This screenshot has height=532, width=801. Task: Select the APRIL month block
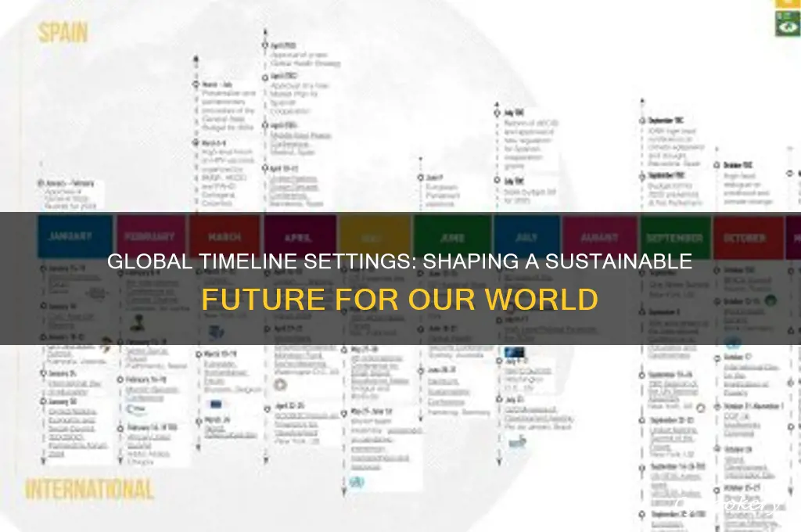pyautogui.click(x=300, y=236)
